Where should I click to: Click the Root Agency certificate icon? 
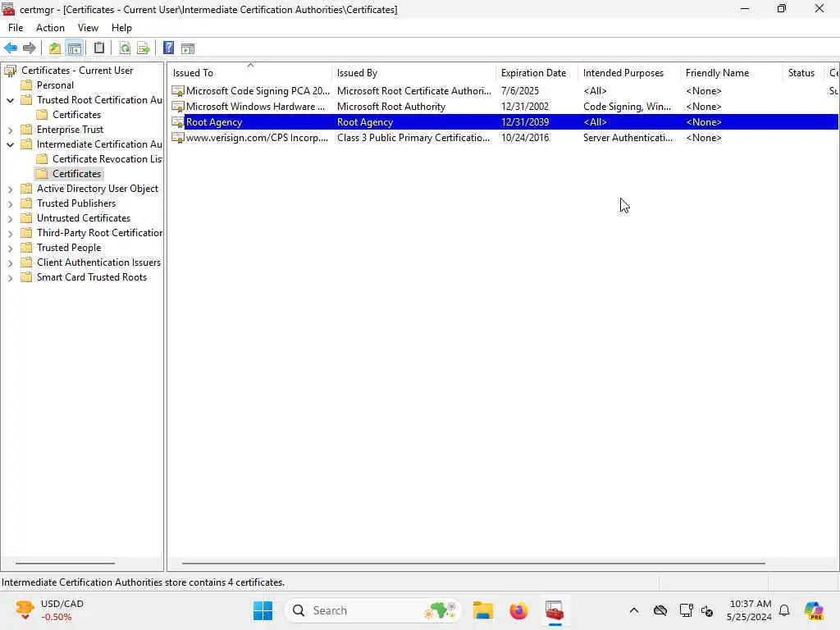[x=178, y=122]
